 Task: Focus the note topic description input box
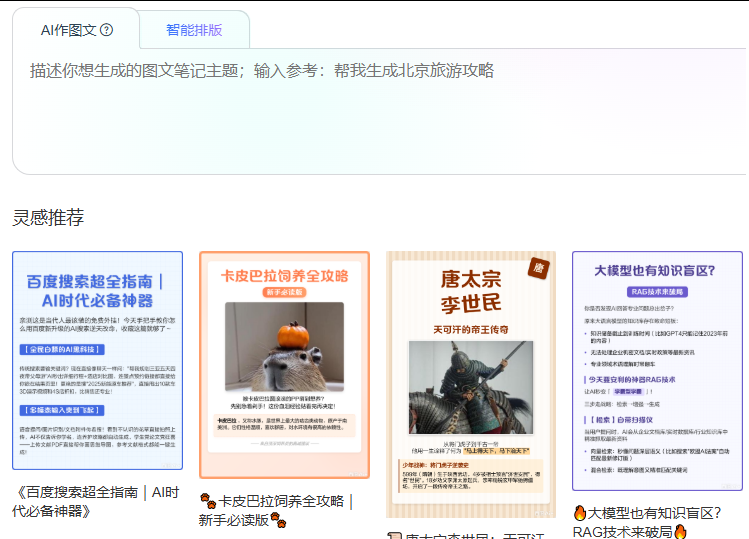point(380,111)
